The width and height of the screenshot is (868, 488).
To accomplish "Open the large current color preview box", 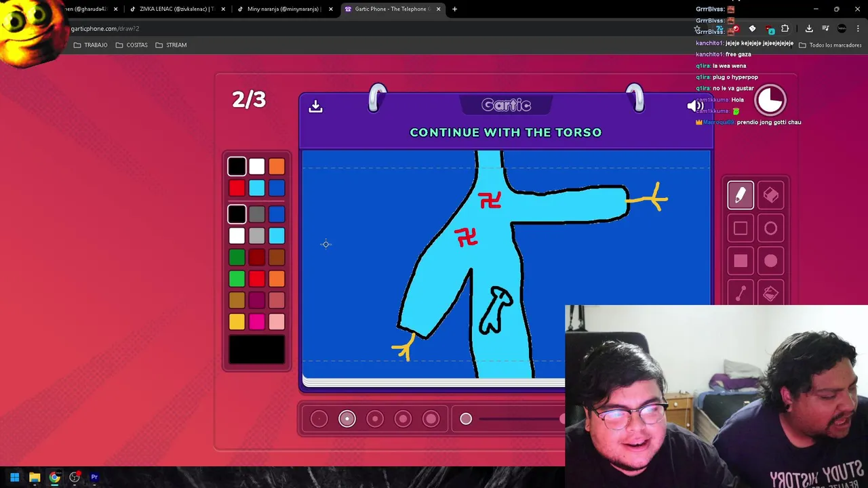I will (x=256, y=350).
